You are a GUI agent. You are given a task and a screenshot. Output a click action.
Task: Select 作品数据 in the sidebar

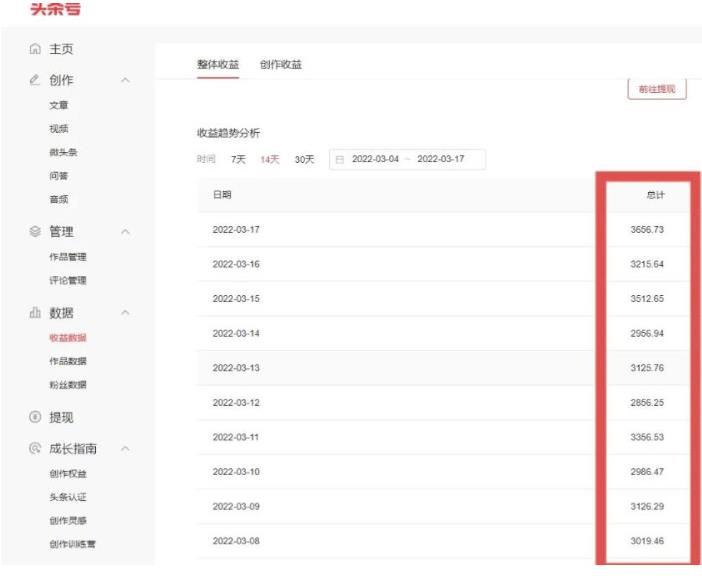click(x=68, y=361)
